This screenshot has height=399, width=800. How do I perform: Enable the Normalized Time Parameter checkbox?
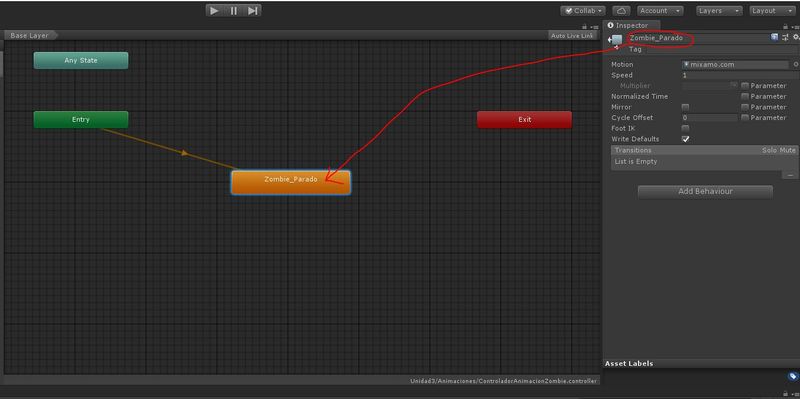click(745, 96)
